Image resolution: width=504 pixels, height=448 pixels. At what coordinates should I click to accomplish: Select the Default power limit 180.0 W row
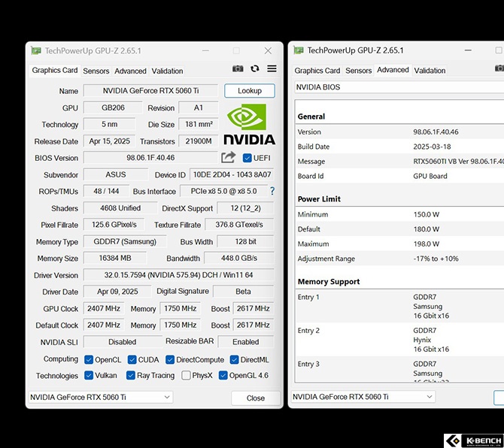(399, 229)
